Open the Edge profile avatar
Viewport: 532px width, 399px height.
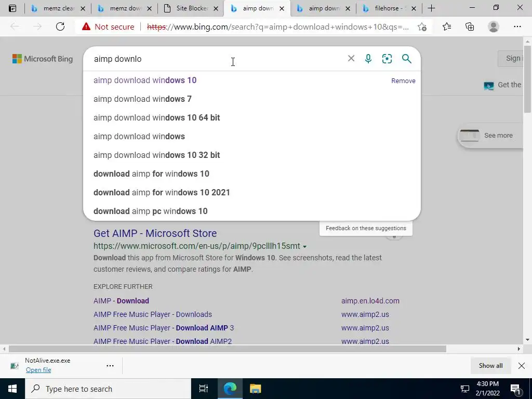pos(494,27)
